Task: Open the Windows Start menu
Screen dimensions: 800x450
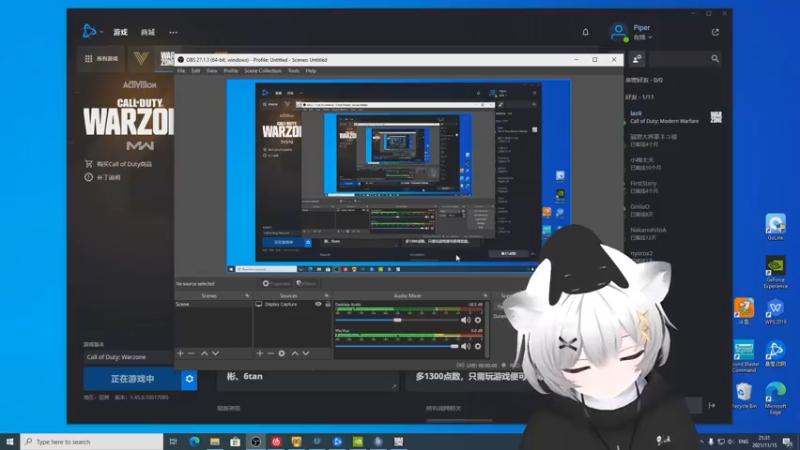Action: (x=9, y=441)
